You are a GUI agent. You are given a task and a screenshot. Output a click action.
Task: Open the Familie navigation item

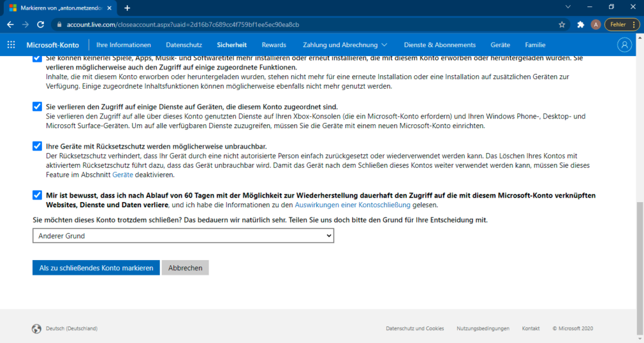[535, 44]
